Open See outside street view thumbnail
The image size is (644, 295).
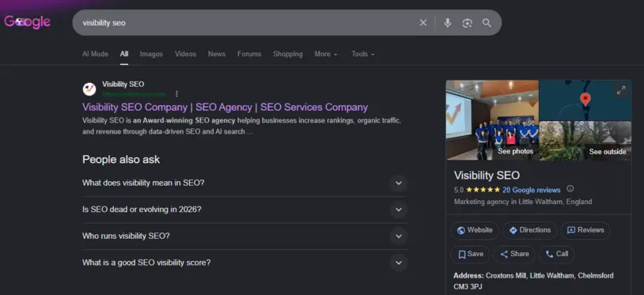[x=585, y=141]
